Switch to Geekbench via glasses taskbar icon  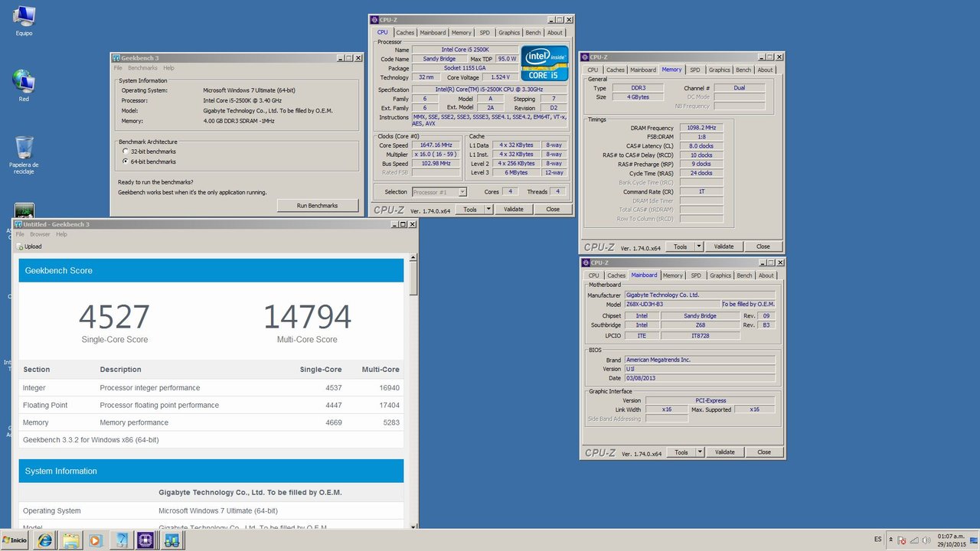[171, 540]
